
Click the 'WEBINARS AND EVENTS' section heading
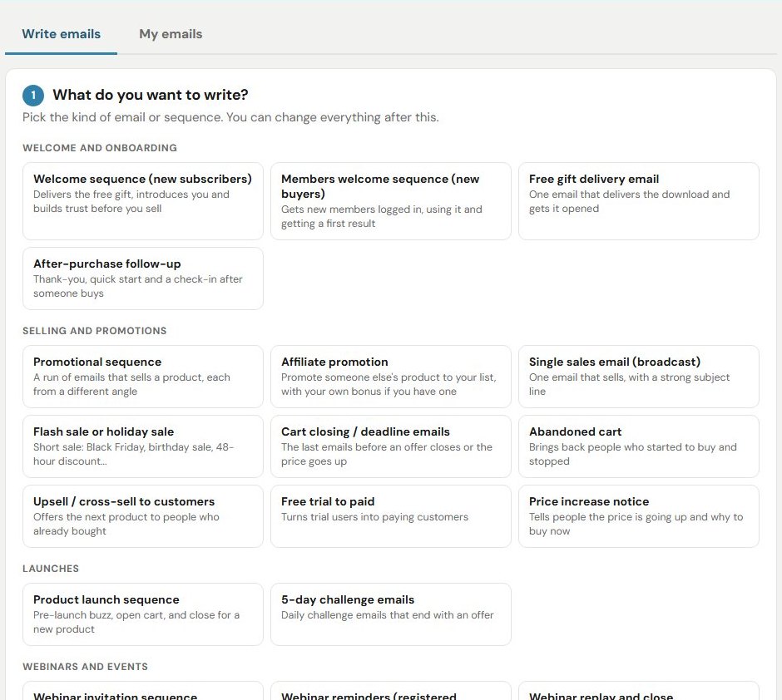tap(86, 667)
